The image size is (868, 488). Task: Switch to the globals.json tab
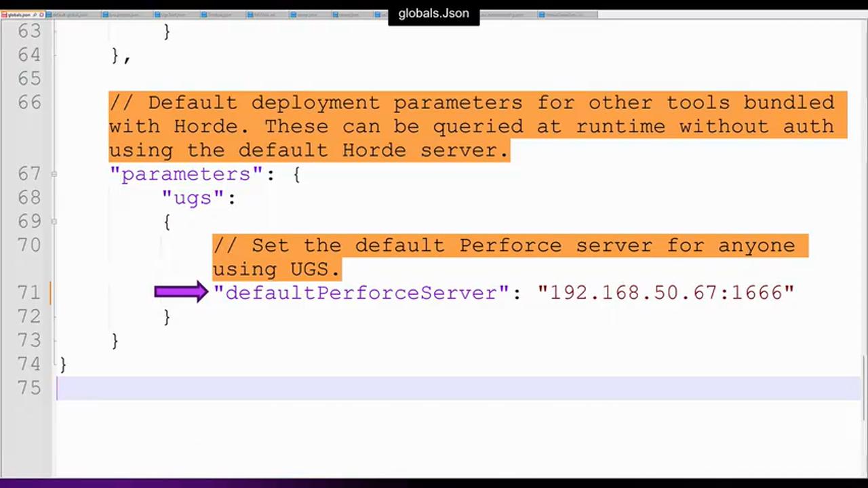click(x=18, y=14)
